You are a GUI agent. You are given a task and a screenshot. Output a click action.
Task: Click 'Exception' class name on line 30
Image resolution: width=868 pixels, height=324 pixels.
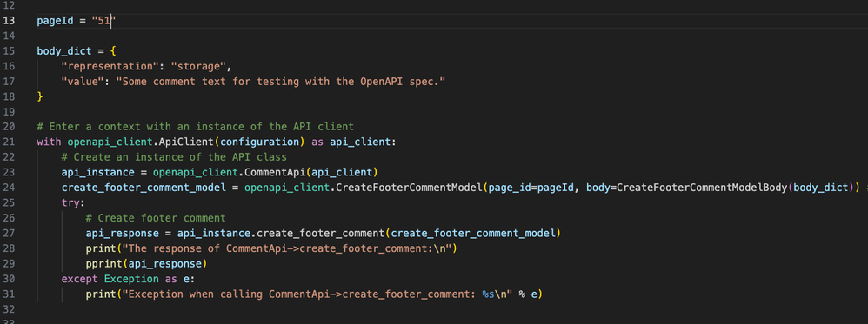pyautogui.click(x=131, y=278)
